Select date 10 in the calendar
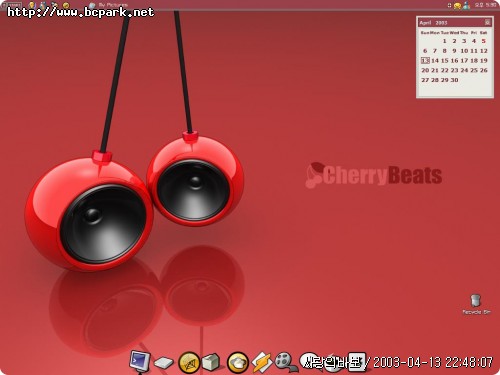This screenshot has height=375, width=500. click(x=464, y=51)
